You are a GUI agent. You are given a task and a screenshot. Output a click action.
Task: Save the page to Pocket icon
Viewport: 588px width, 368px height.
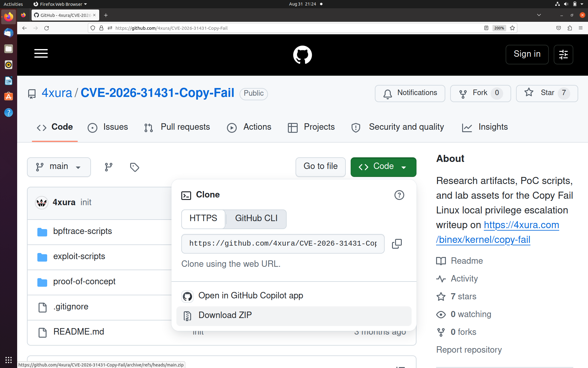pos(559,28)
